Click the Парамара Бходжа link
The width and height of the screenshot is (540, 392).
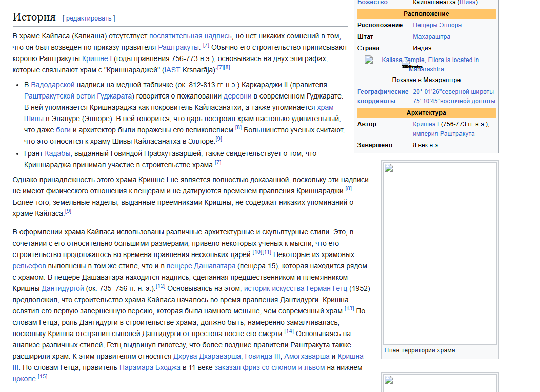(x=150, y=368)
